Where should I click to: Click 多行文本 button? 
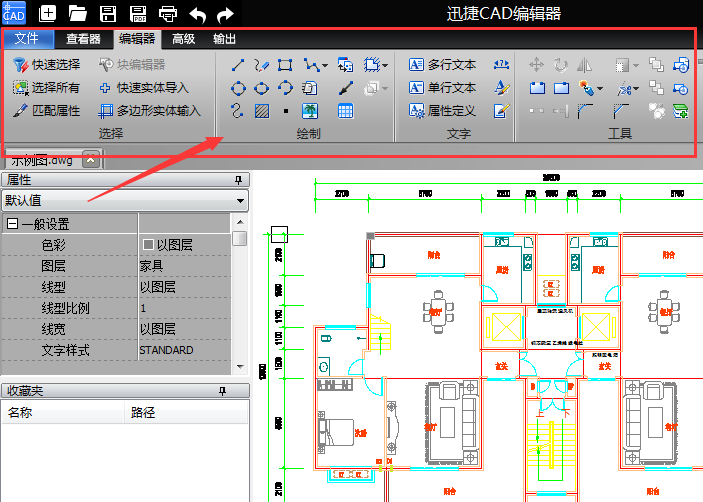[443, 65]
